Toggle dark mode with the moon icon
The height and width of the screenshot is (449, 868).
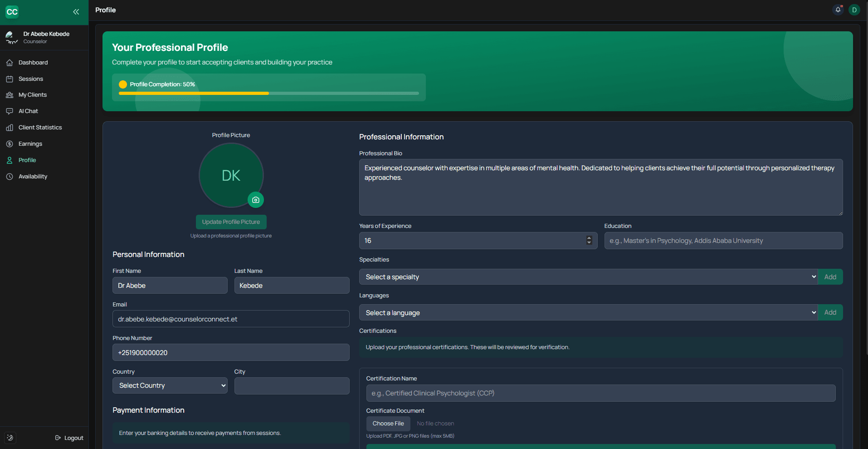point(10,437)
